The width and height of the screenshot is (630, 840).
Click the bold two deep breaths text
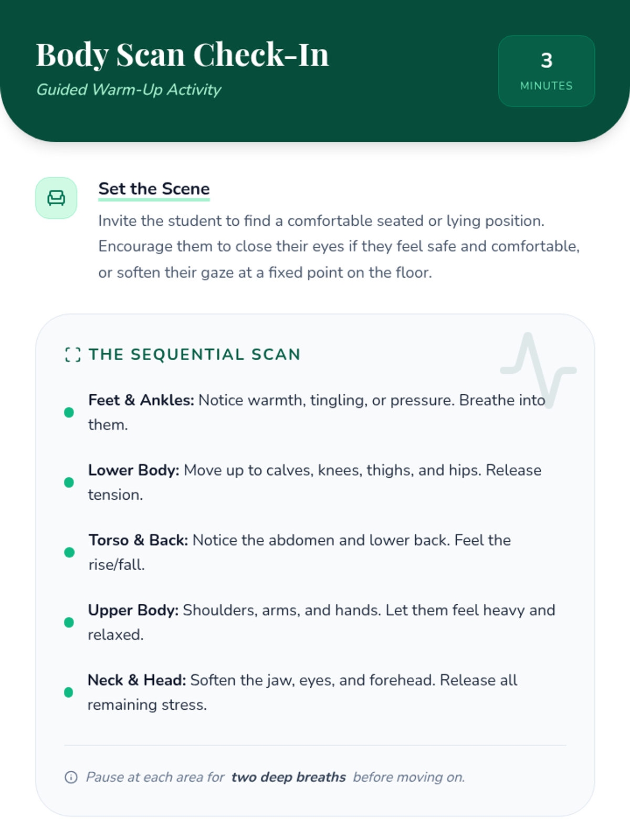(289, 777)
